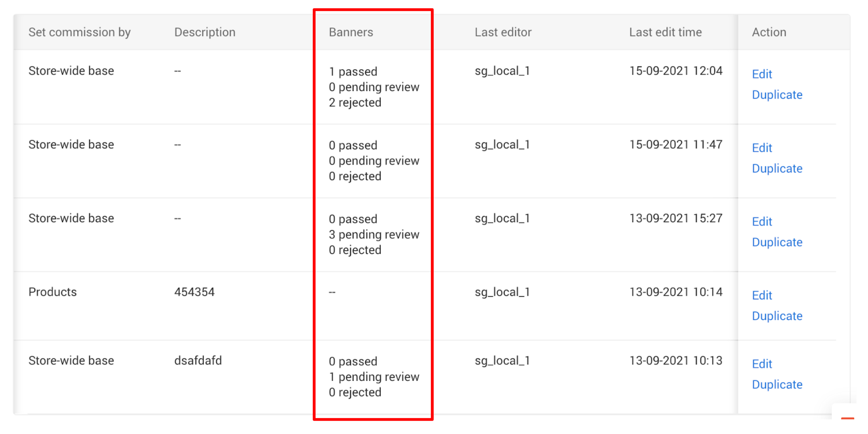
Task: Click the Set commission by column header
Action: (80, 32)
